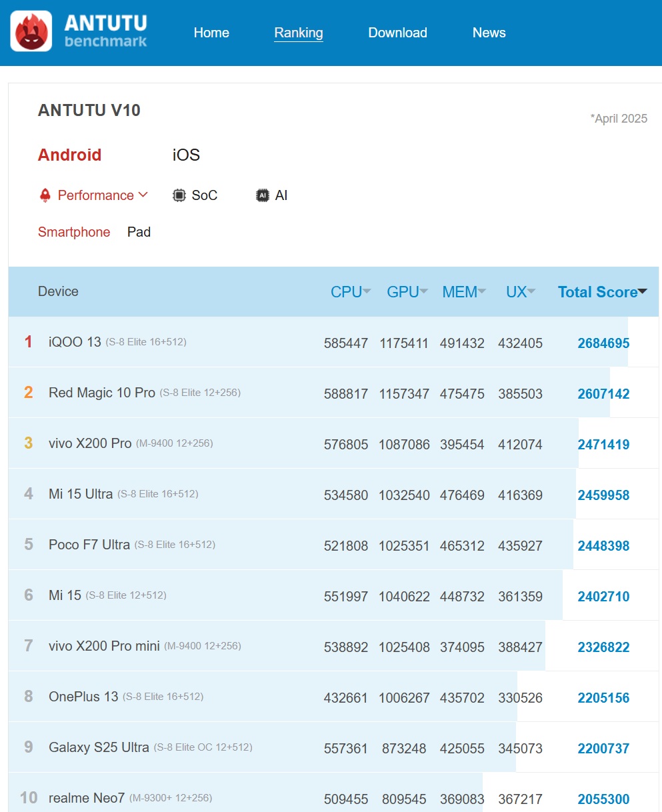The width and height of the screenshot is (662, 812).
Task: Click the ANTUTU benchmark wordmark
Action: point(105,31)
